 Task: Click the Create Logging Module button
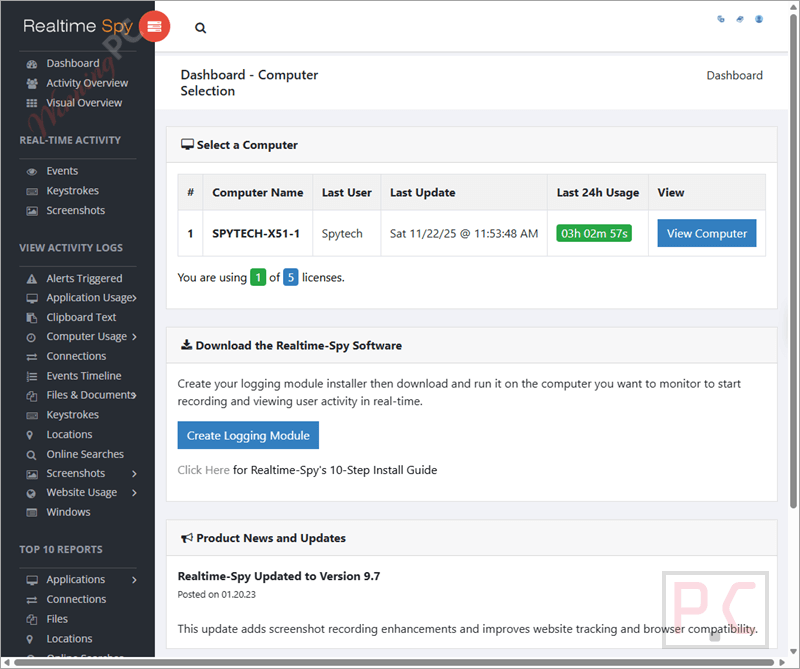click(248, 436)
